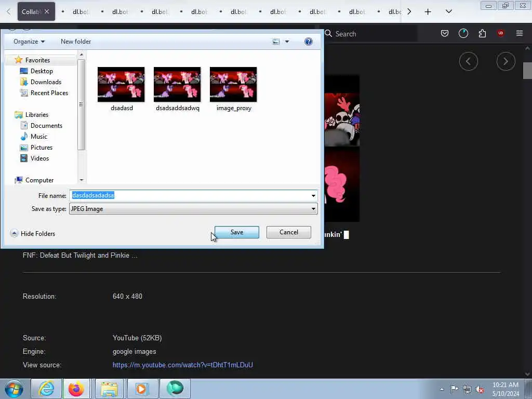Open the Pocket save icon
Image resolution: width=532 pixels, height=399 pixels.
click(x=445, y=33)
